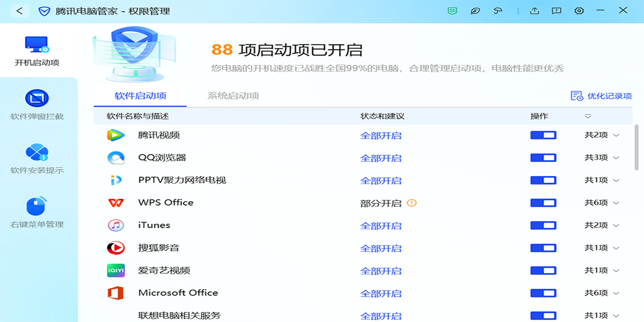Click 全部开启 status for 搜狐影音
The width and height of the screenshot is (644, 322).
[380, 248]
